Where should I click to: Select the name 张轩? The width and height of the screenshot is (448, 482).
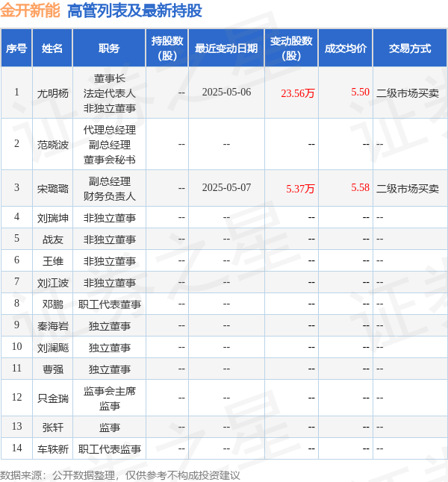(x=52, y=428)
